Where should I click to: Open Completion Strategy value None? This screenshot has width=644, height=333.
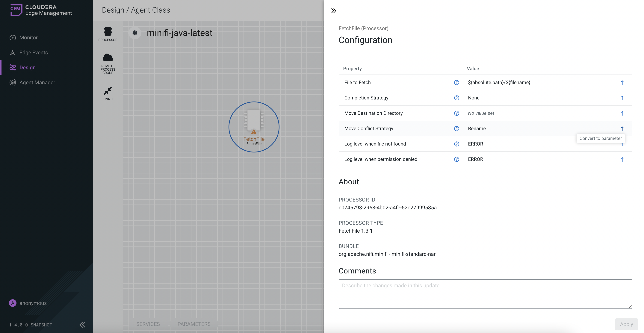474,98
